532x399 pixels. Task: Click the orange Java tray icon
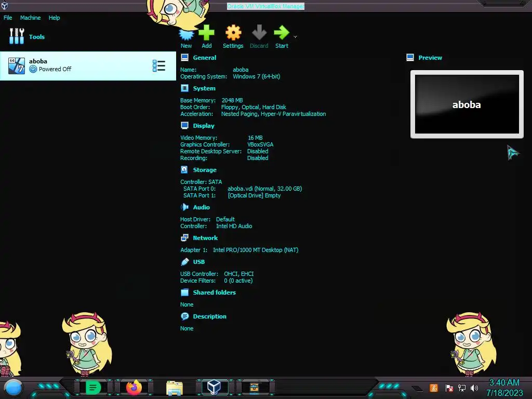[433, 388]
